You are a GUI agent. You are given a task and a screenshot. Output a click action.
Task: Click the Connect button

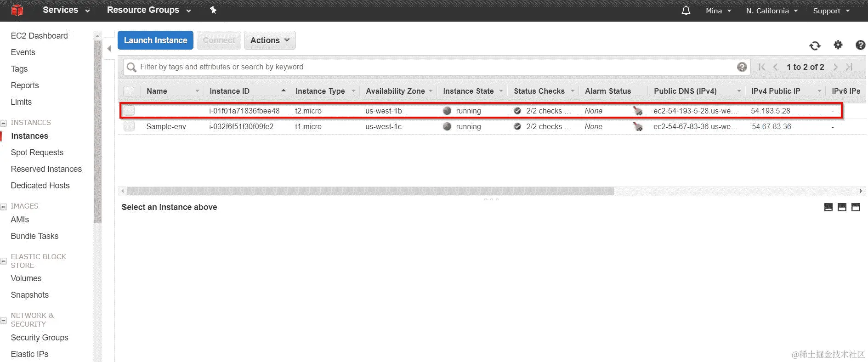point(219,40)
